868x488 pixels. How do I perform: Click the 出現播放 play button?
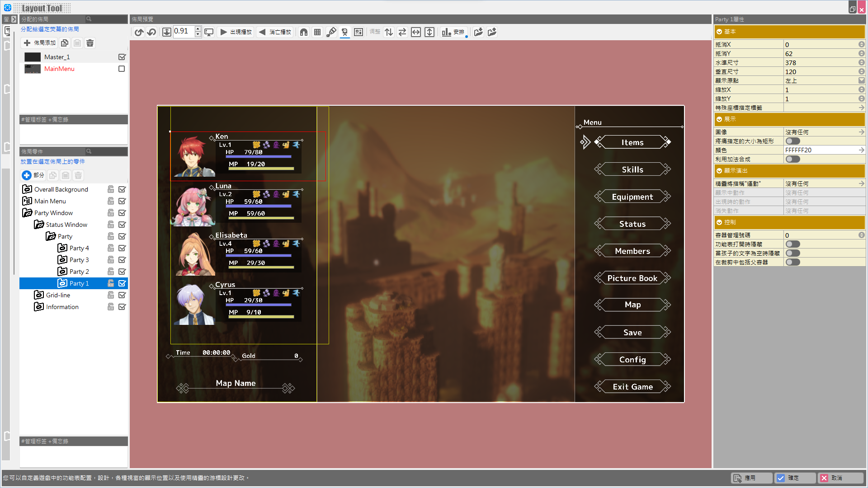pos(236,32)
